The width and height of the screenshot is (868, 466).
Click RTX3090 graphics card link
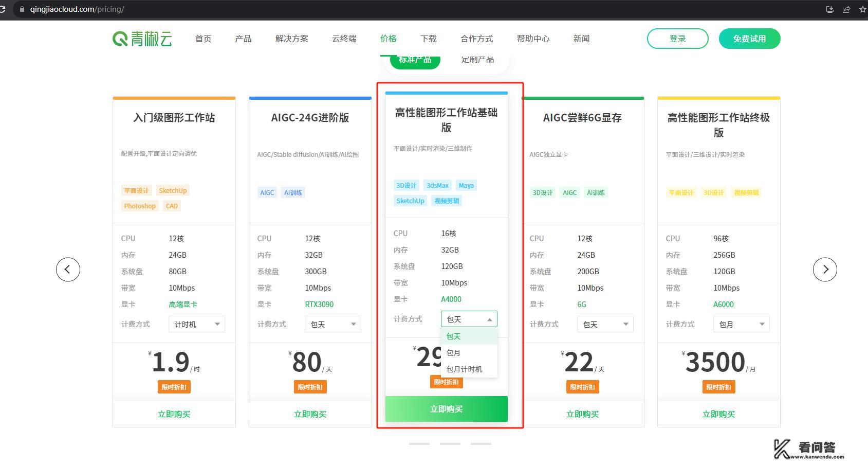pos(319,304)
